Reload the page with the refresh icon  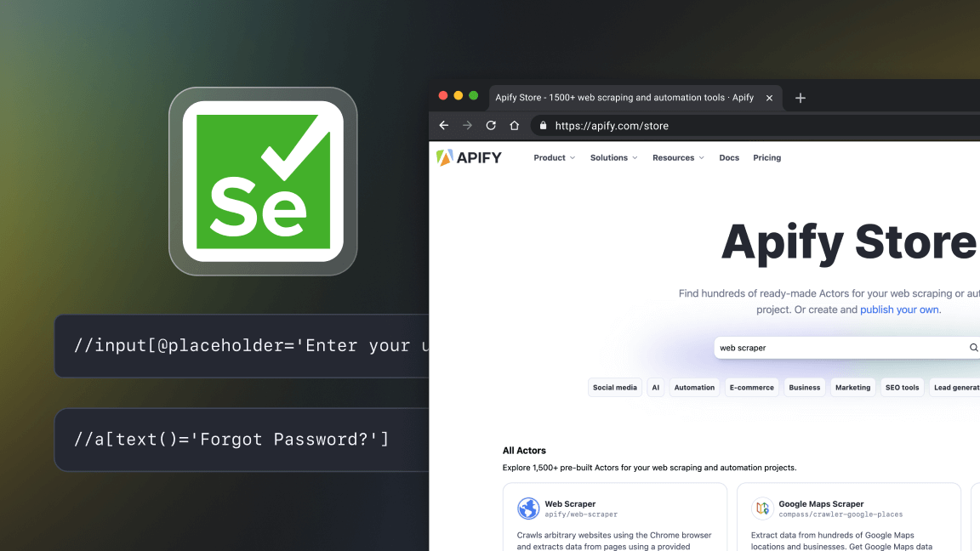pyautogui.click(x=491, y=125)
